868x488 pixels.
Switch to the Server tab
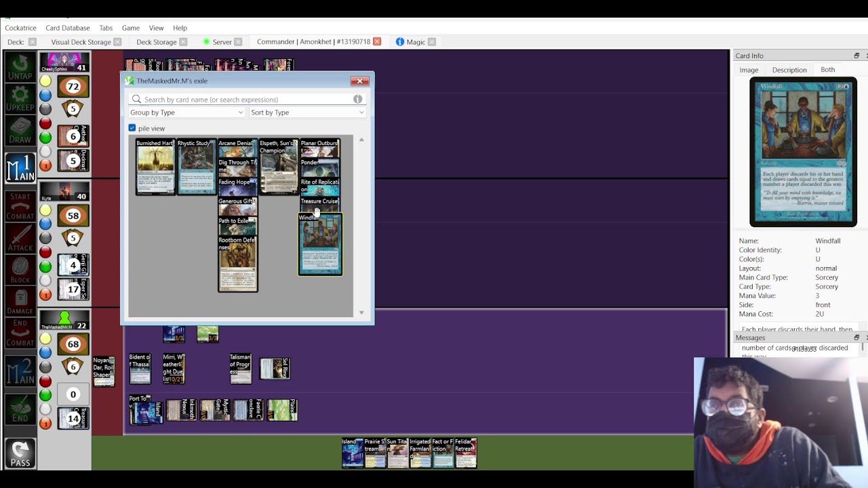point(222,42)
